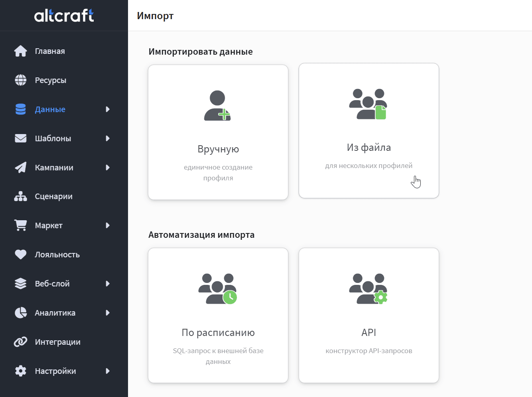The image size is (532, 397).
Task: Click the globe icon beside Ресурсы
Action: tap(21, 80)
